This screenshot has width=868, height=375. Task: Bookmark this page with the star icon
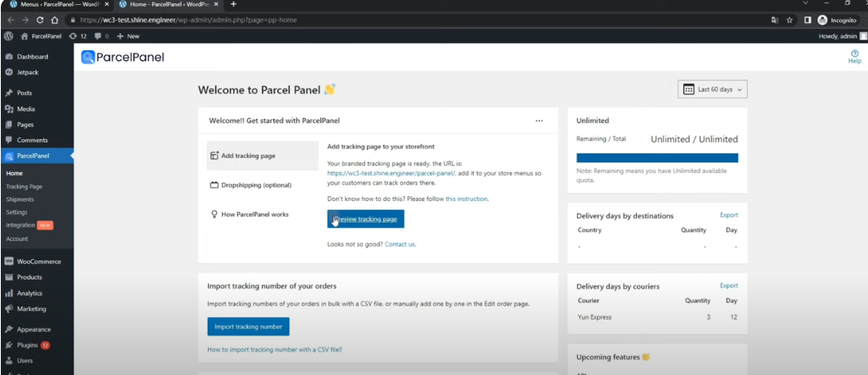click(788, 20)
